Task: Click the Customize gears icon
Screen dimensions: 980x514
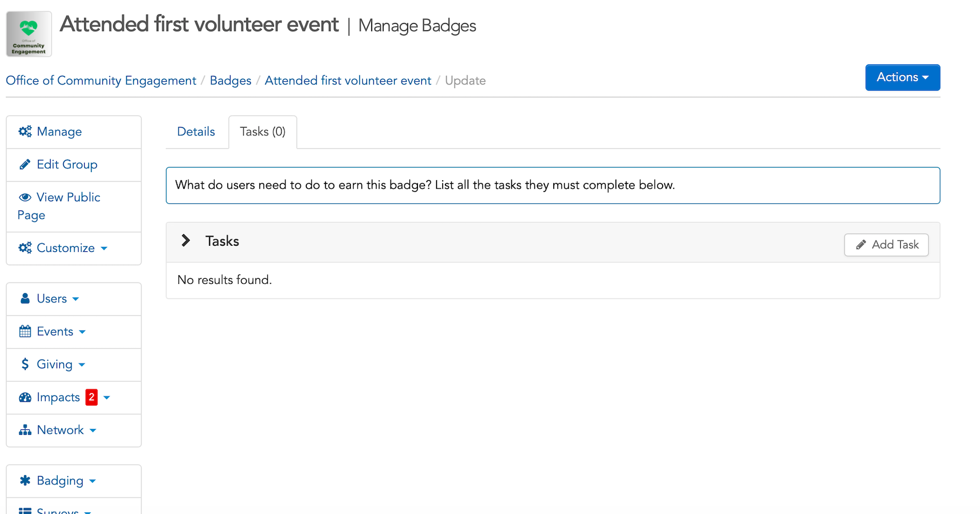Action: point(25,248)
